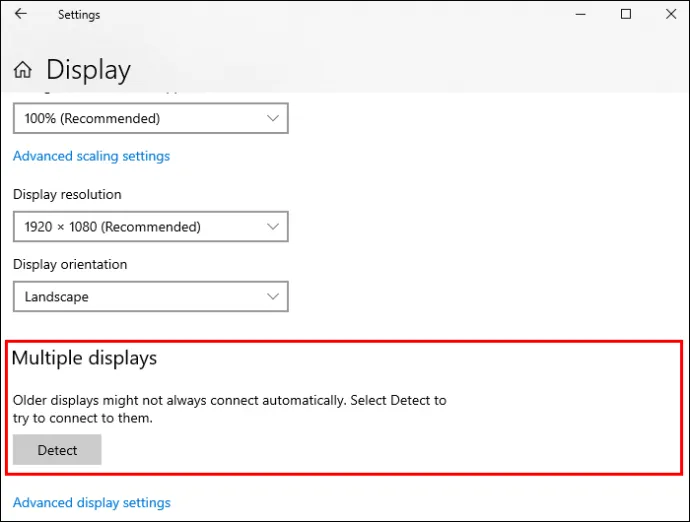Click the chevron on the scale dropdown
The image size is (690, 522).
tap(273, 119)
